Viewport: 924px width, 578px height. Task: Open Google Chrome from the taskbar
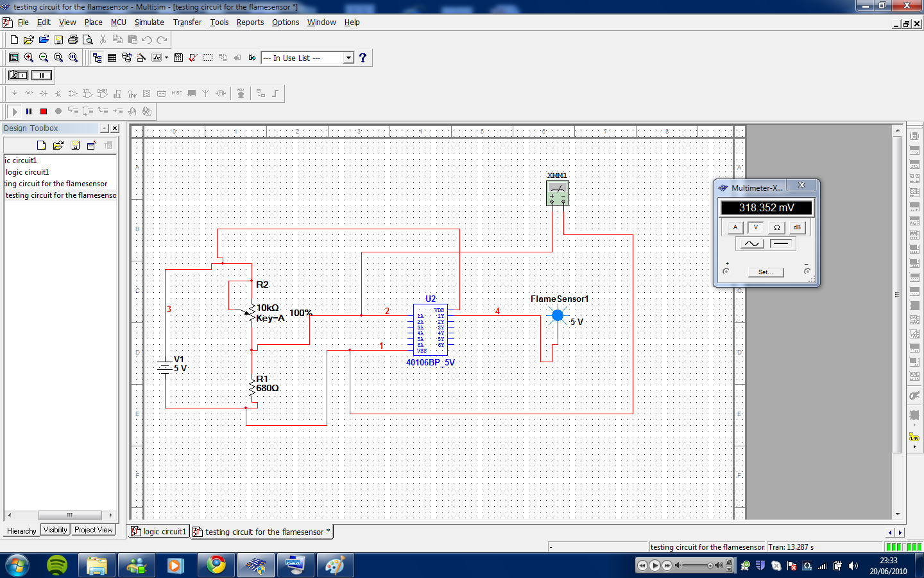pyautogui.click(x=216, y=566)
